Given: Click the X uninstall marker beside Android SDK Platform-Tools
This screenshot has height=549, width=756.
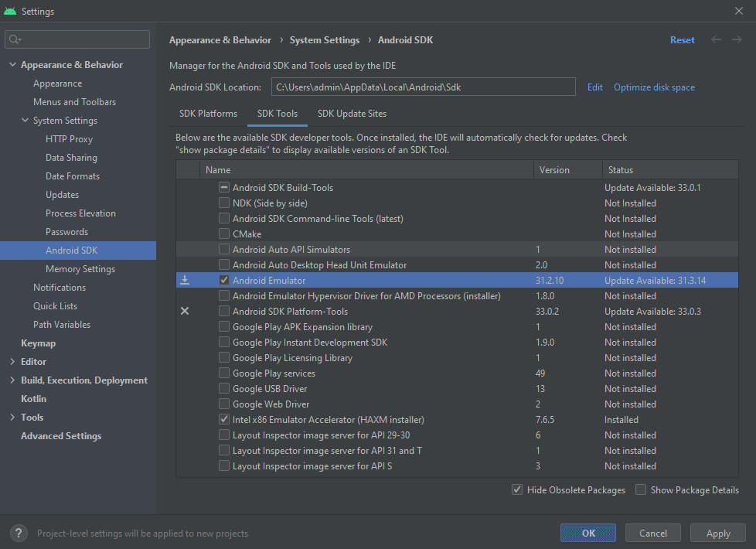Looking at the screenshot, I should pyautogui.click(x=185, y=311).
